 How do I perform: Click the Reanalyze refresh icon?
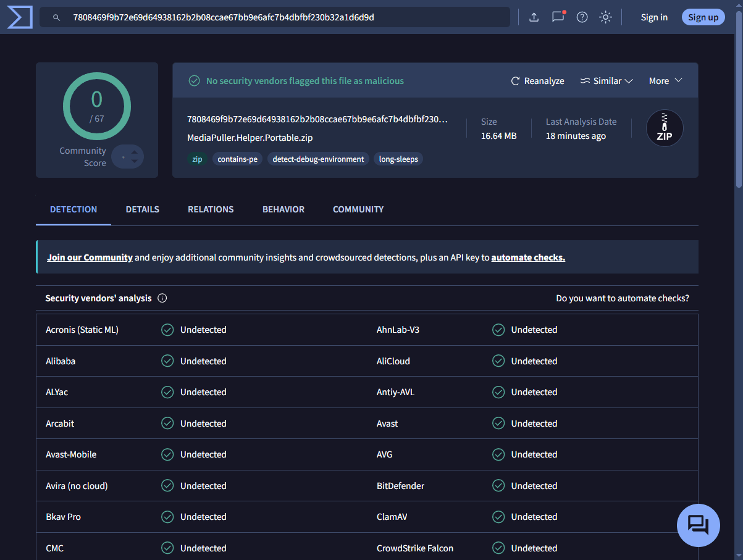pos(515,81)
